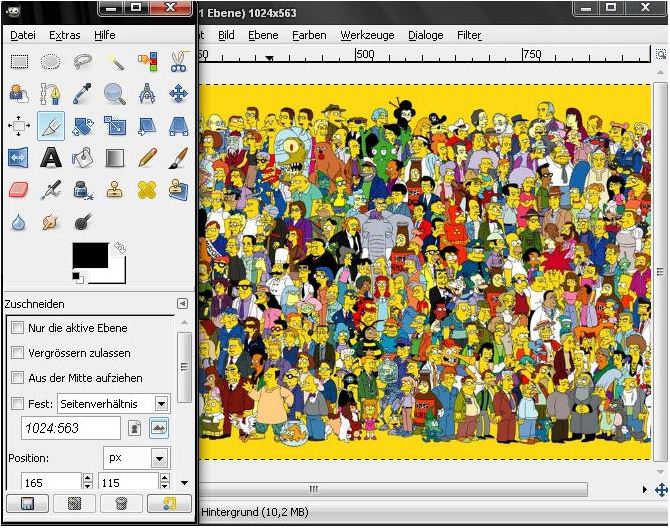
Task: Activate the Dodge/Burn tool
Action: [x=82, y=222]
